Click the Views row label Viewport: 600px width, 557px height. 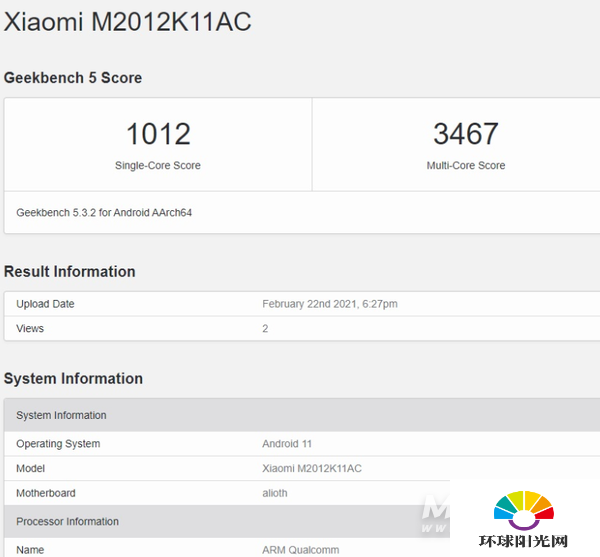(30, 329)
